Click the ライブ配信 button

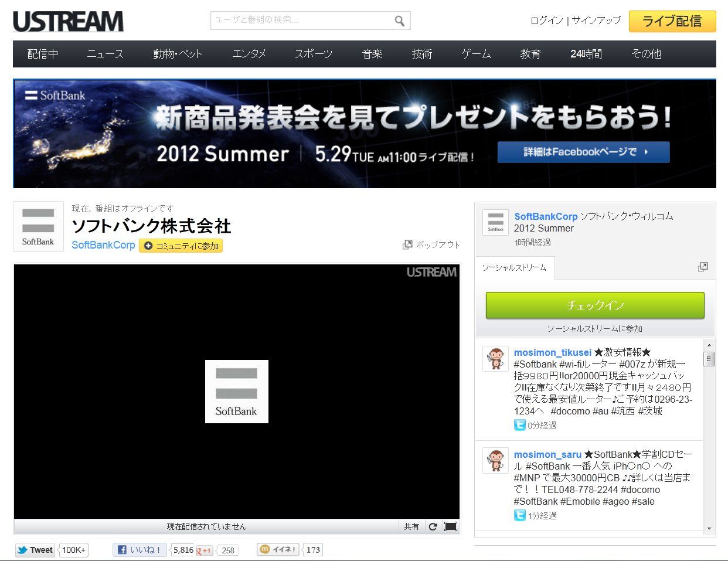tap(672, 21)
